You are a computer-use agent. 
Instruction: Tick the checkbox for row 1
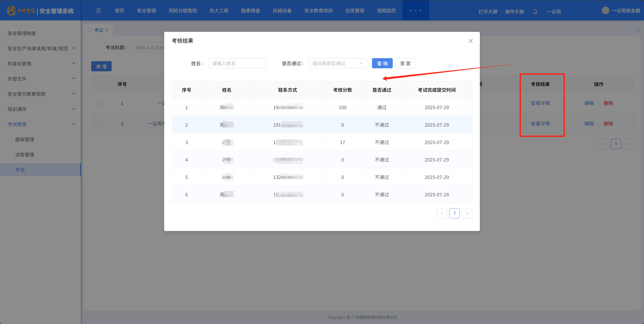pos(101,103)
